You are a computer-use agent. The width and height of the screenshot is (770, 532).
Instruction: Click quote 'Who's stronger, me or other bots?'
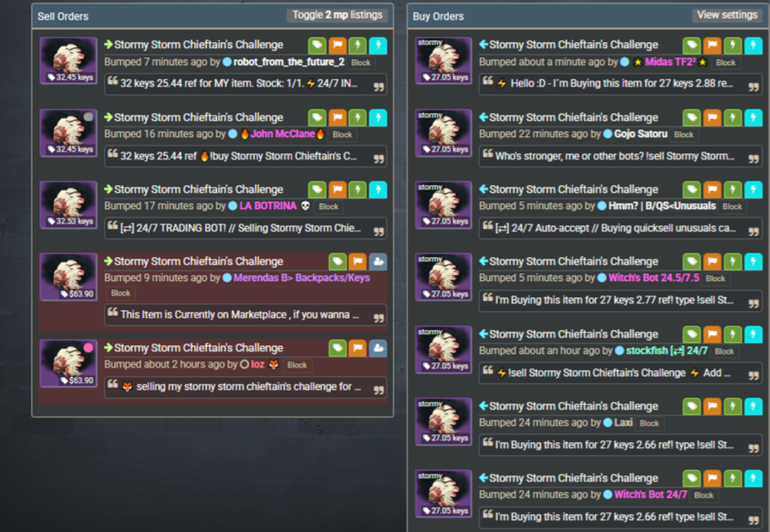(x=620, y=157)
